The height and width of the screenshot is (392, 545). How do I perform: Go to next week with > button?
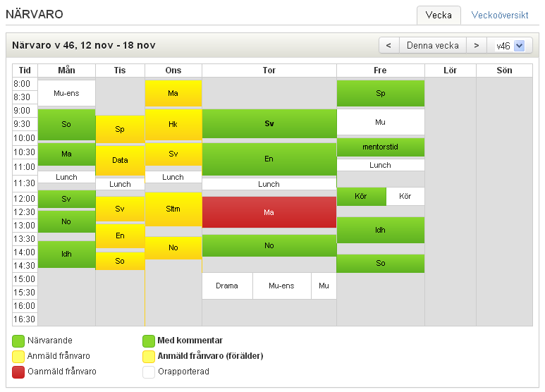click(477, 46)
